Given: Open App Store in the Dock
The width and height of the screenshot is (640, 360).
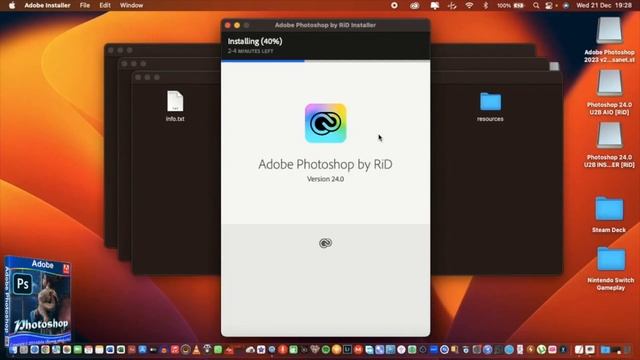Looking at the screenshot, I should point(142,350).
